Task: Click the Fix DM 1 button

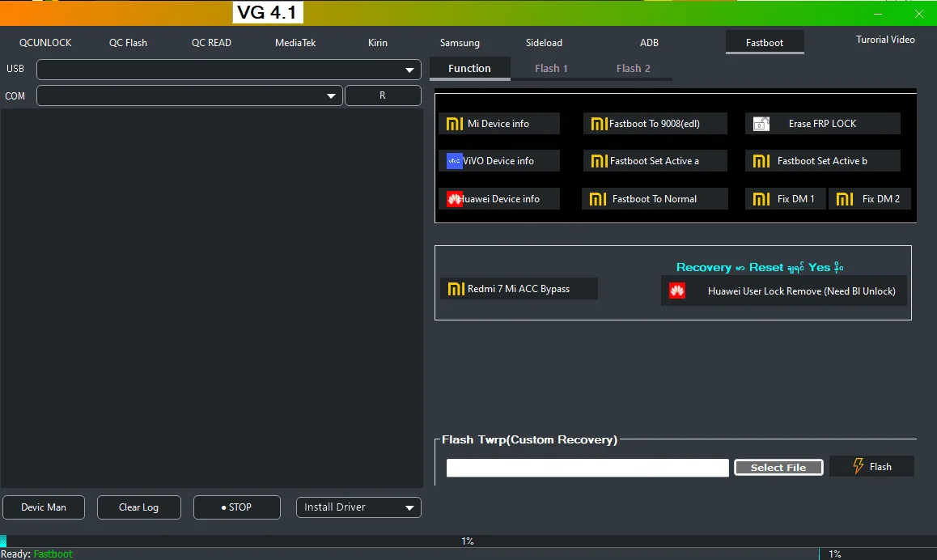Action: tap(785, 199)
